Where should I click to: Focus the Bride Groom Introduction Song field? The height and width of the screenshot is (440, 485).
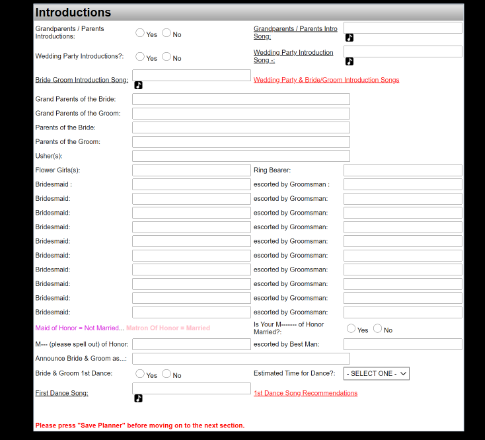tap(191, 75)
